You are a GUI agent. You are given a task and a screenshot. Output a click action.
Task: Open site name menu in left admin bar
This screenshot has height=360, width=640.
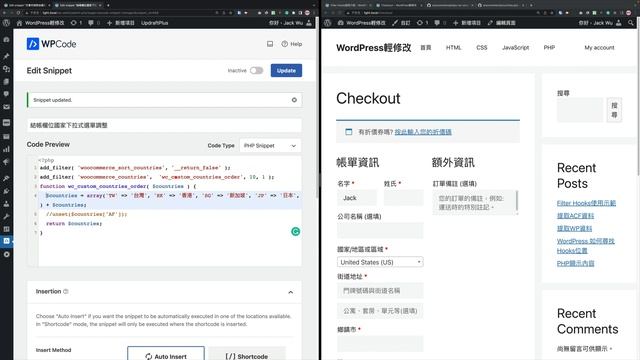click(x=40, y=23)
